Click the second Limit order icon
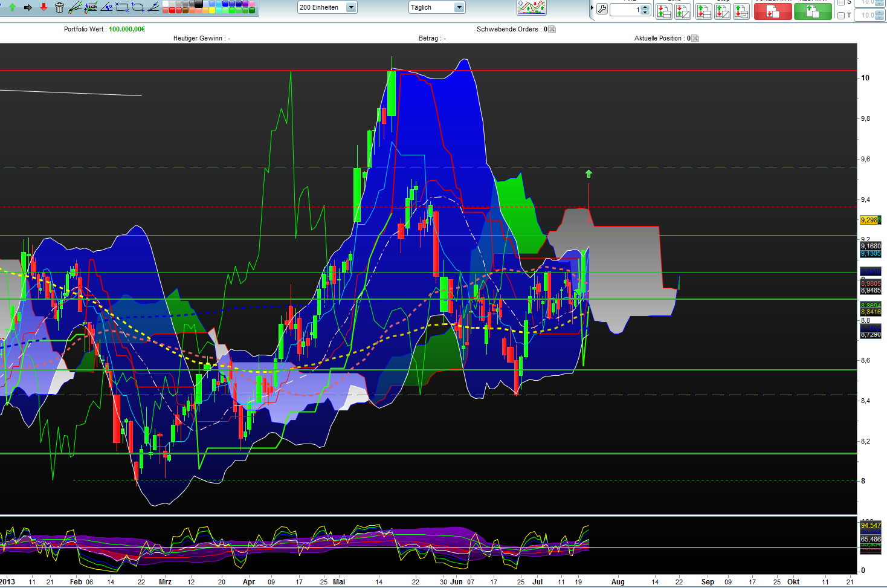This screenshot has height=588, width=887. click(683, 11)
